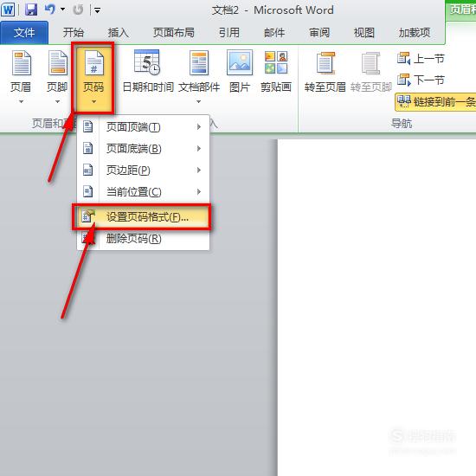Click the 页面顶端 menu icon

point(87,126)
